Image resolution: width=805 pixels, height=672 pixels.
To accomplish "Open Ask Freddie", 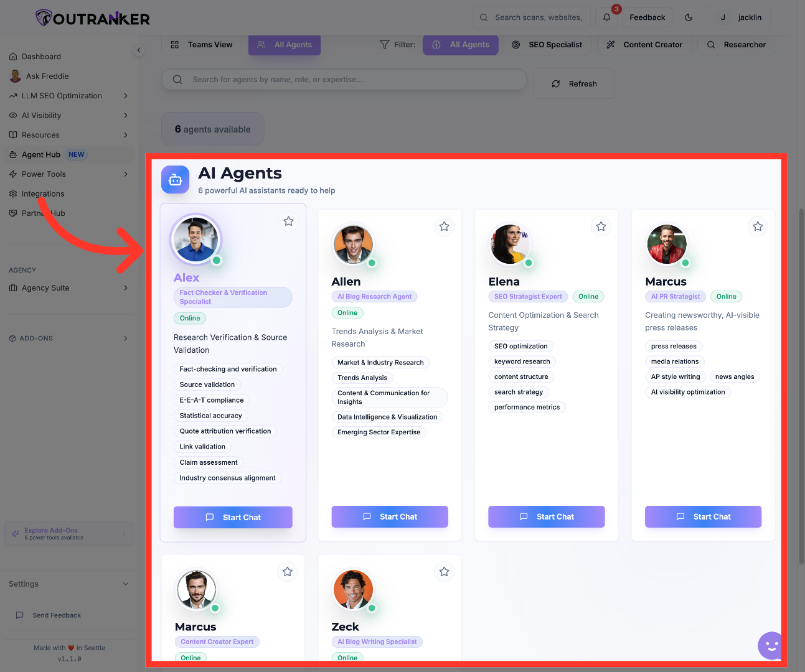I will point(68,77).
